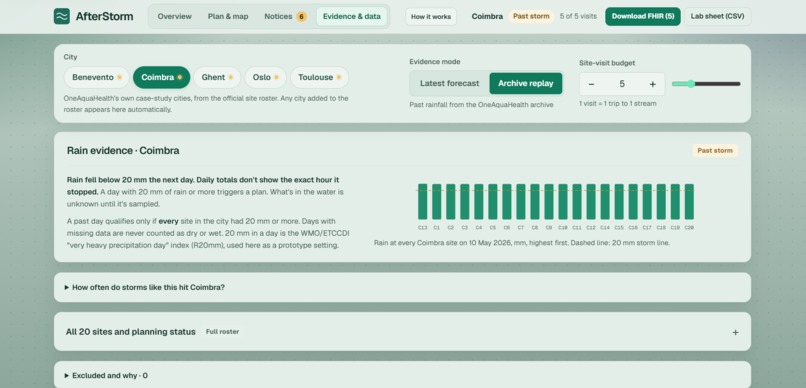The height and width of the screenshot is (388, 806).
Task: Click the Past storm badge in Rain evidence
Action: point(715,151)
